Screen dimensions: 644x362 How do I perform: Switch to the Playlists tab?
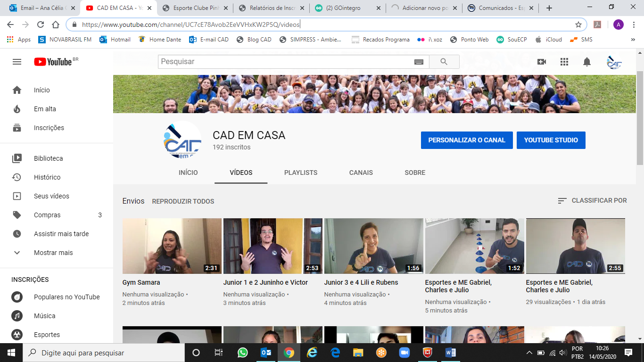pos(301,173)
